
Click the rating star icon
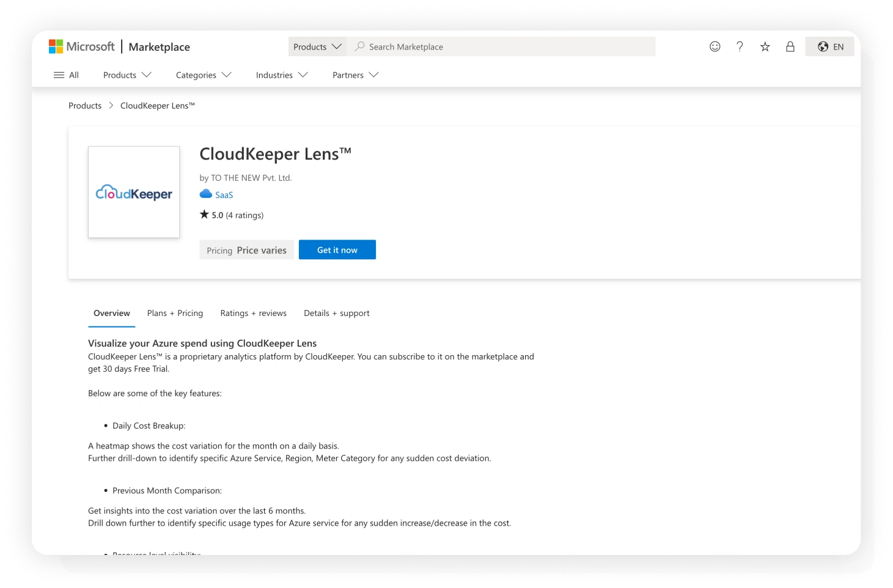[204, 215]
